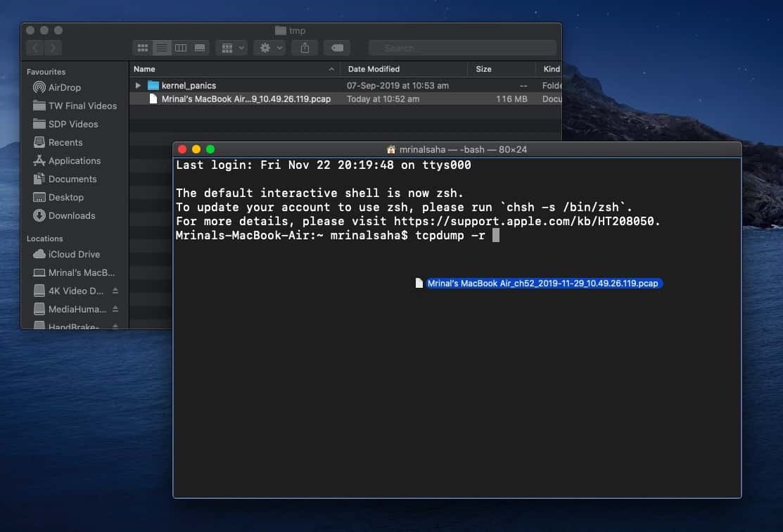Click the tmp folder title icon
783x532 pixels.
point(281,30)
